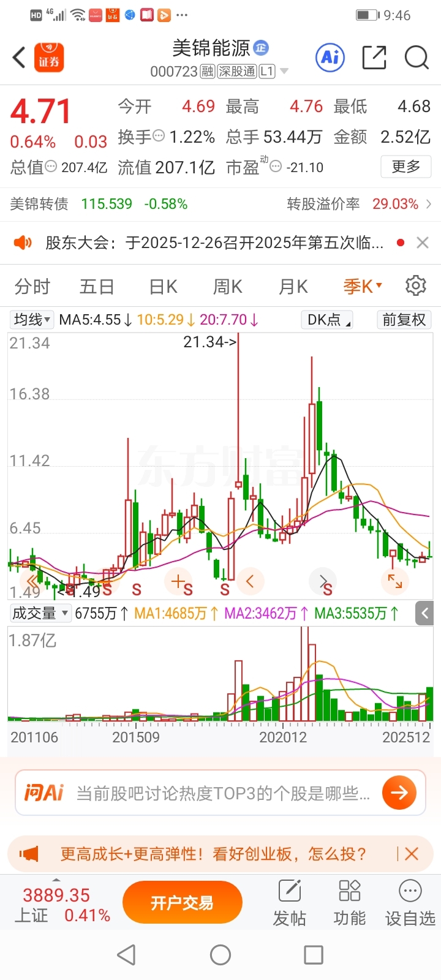Open the orange 证券 securities icon

[x=49, y=58]
